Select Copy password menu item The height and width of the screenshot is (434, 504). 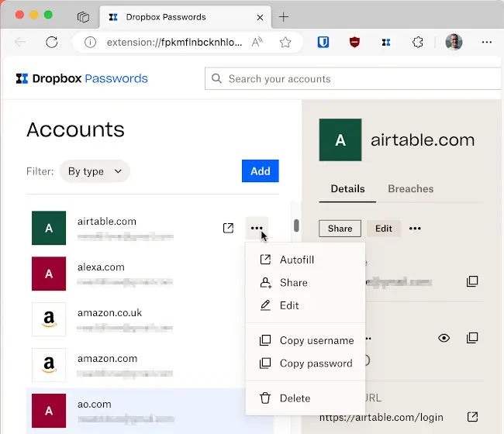[x=306, y=363]
